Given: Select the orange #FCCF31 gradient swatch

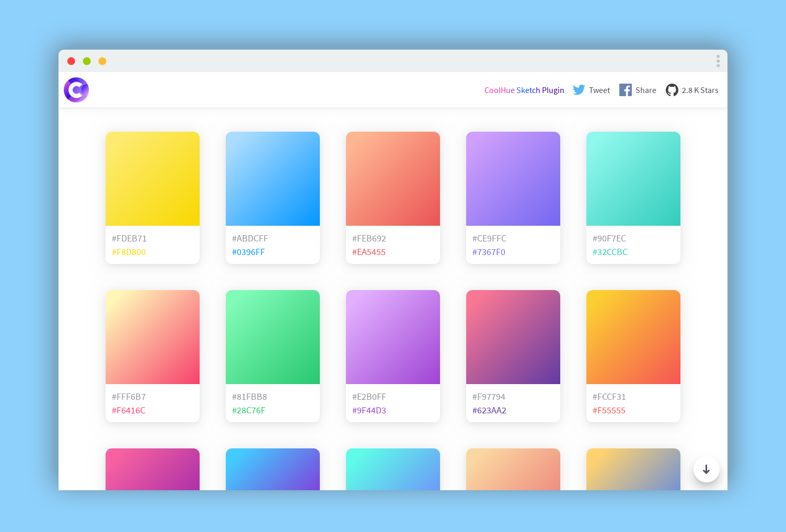Looking at the screenshot, I should pos(633,337).
